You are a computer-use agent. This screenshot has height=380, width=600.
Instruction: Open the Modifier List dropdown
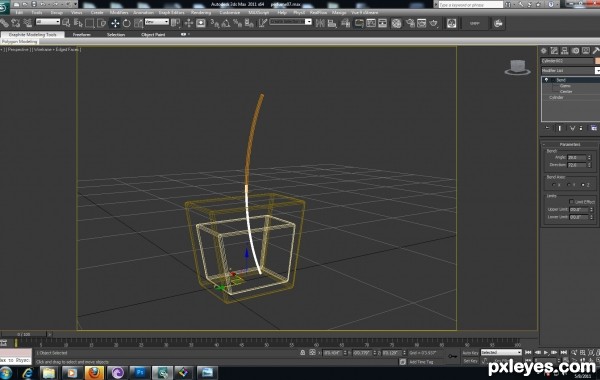pyautogui.click(x=597, y=71)
